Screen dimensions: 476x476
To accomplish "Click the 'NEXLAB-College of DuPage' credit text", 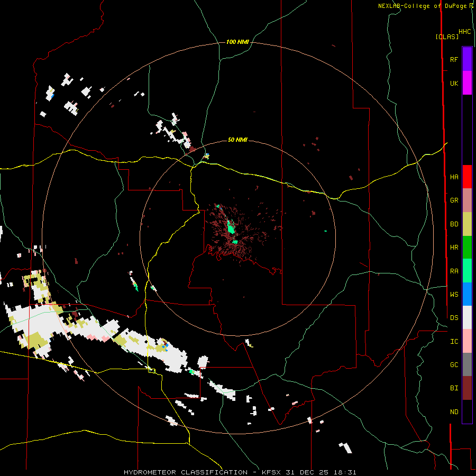I will click(x=422, y=6).
